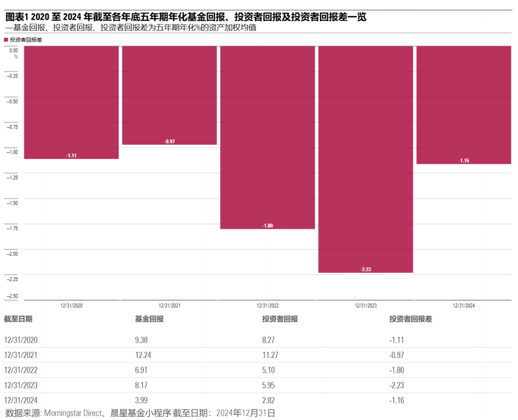The height and width of the screenshot is (420, 518).
Task: Select table row date 12/31/2024
Action: coord(21,400)
